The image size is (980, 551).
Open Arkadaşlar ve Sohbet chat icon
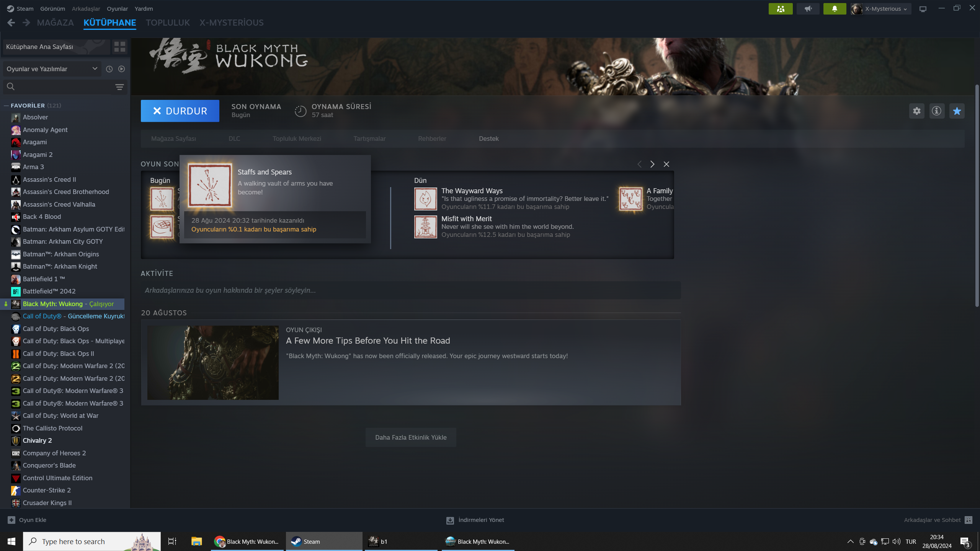(x=969, y=520)
